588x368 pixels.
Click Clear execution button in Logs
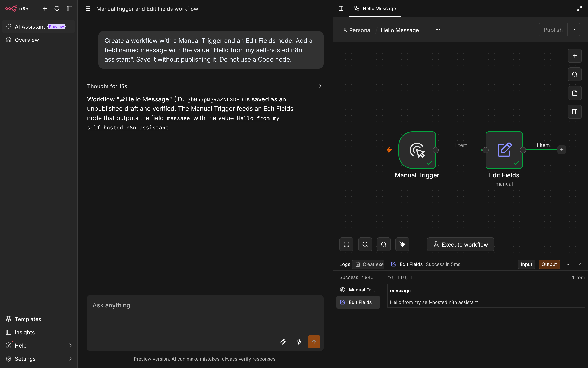368,264
